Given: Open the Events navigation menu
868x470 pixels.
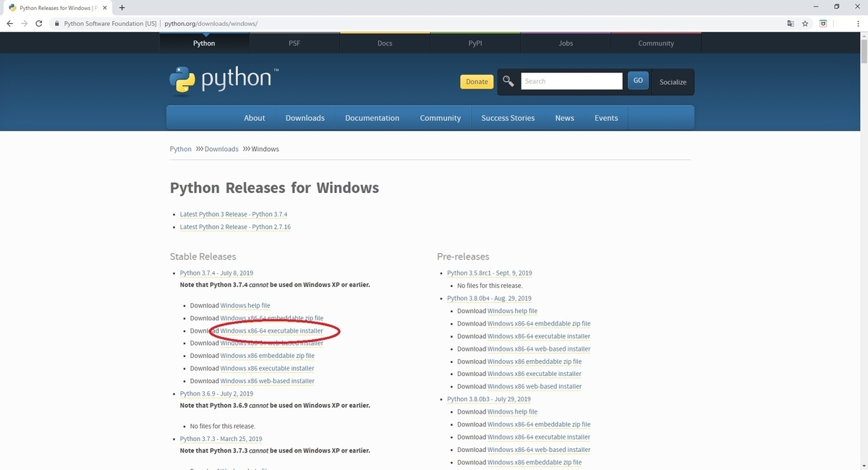Looking at the screenshot, I should pyautogui.click(x=606, y=118).
